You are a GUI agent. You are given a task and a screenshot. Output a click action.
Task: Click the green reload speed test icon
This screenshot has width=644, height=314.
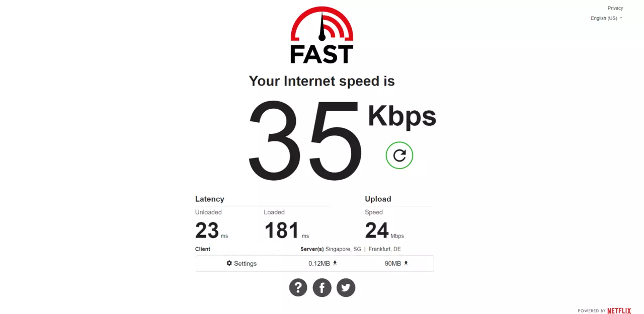399,155
